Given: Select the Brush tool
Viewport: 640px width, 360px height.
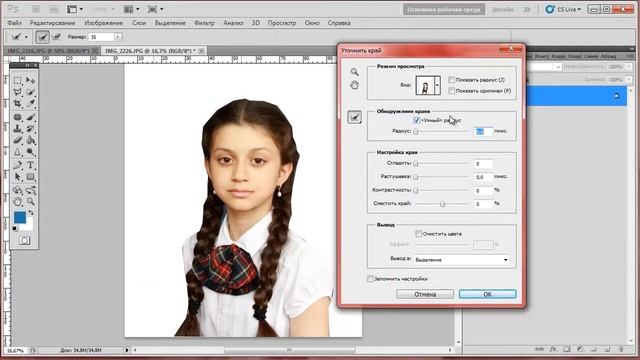Looking at the screenshot, I should tap(31, 117).
